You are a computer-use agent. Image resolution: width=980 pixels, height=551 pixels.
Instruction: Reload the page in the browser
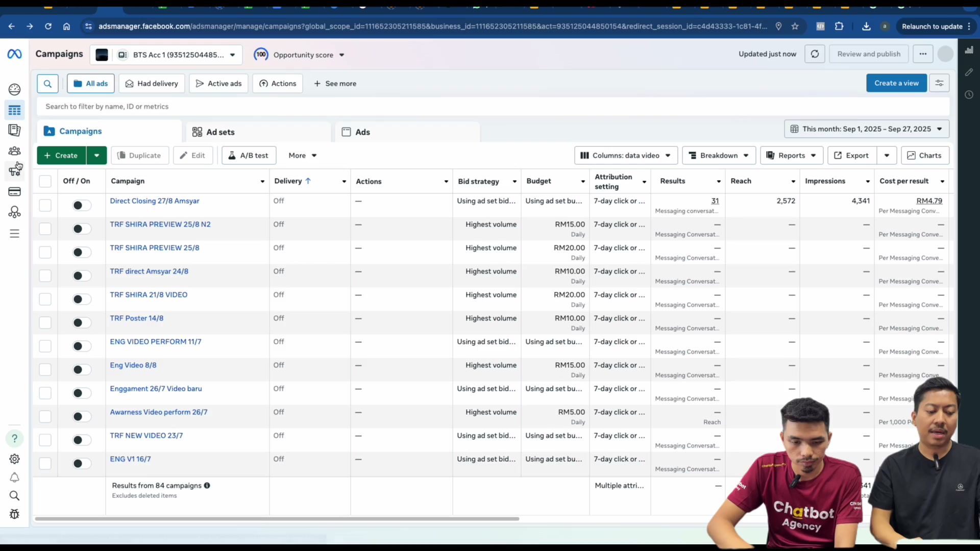pos(48,27)
